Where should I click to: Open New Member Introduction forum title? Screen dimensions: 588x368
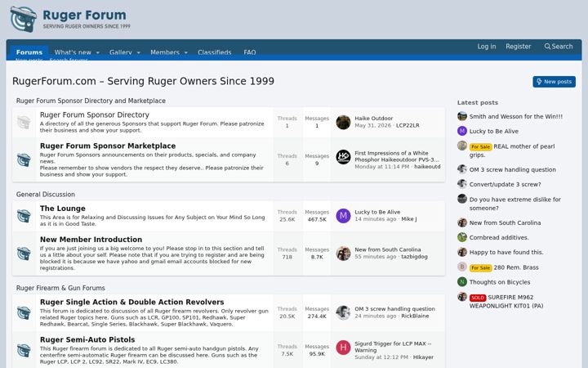91,239
